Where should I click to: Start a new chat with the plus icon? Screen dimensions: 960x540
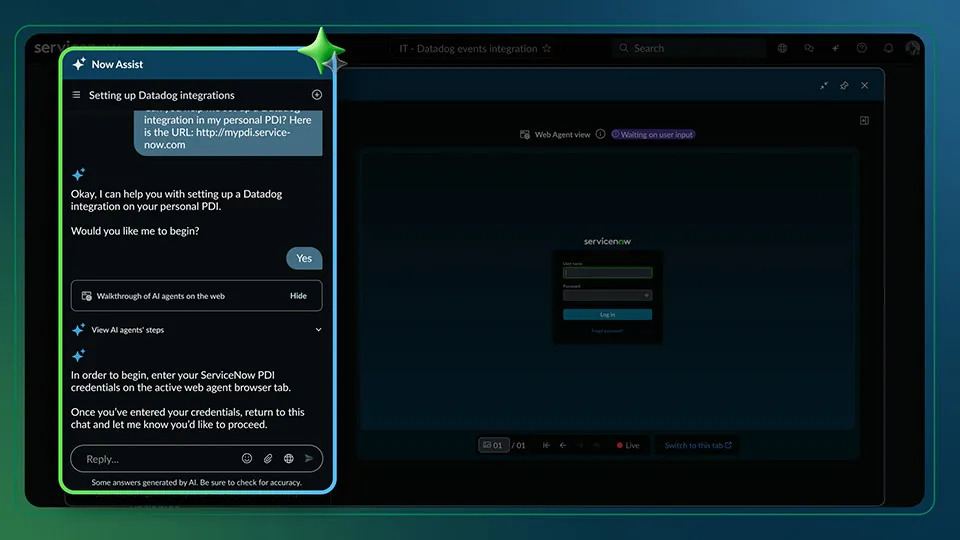[x=317, y=95]
